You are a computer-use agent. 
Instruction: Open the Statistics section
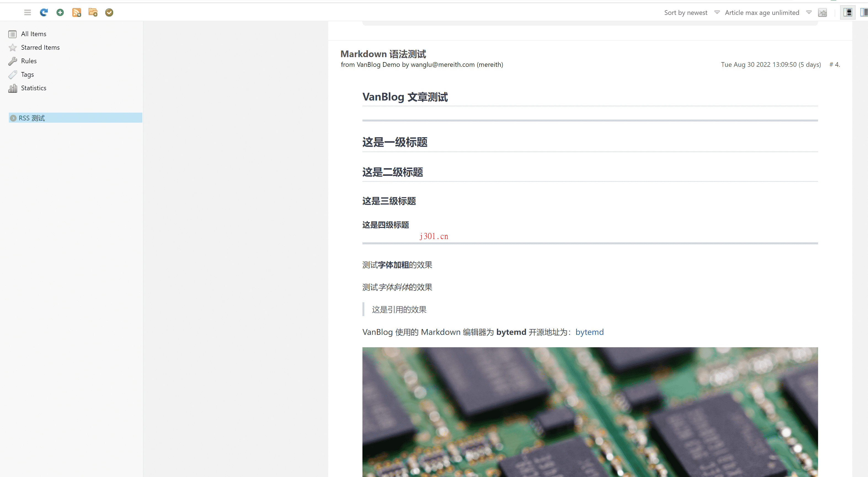pyautogui.click(x=34, y=88)
